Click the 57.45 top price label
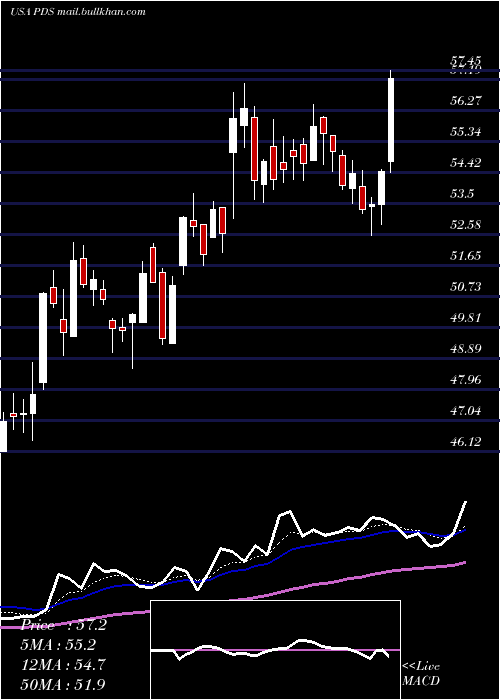 click(x=466, y=60)
